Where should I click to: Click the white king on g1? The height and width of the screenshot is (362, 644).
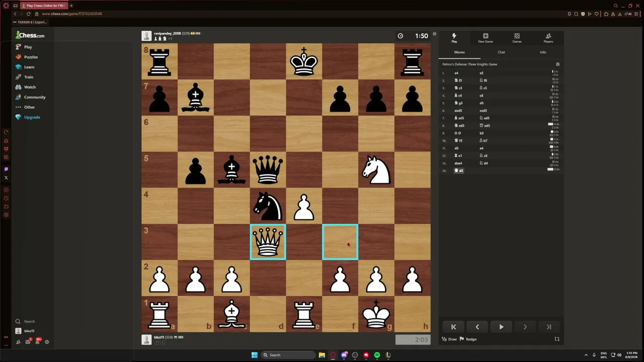[x=376, y=314]
